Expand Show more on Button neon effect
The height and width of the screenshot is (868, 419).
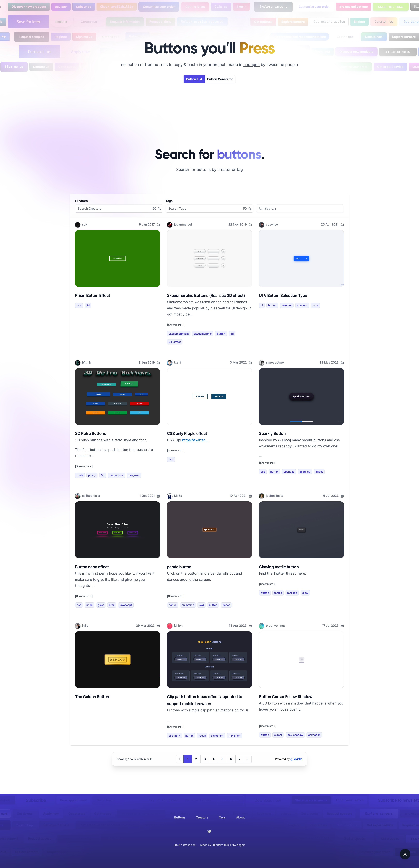84,596
